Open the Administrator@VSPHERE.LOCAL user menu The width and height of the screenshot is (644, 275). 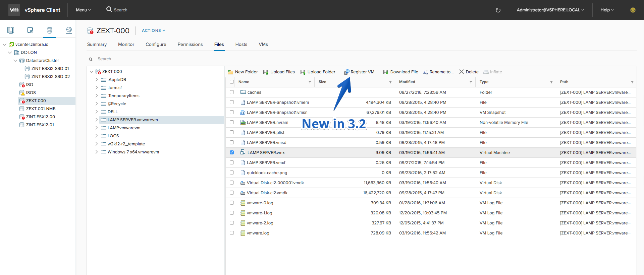click(550, 10)
